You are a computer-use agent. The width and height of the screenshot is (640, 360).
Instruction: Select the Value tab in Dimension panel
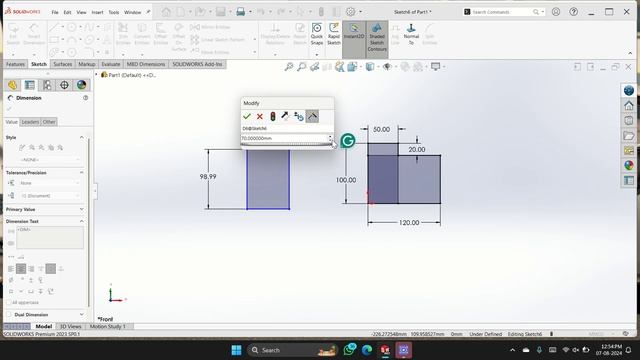pos(11,122)
